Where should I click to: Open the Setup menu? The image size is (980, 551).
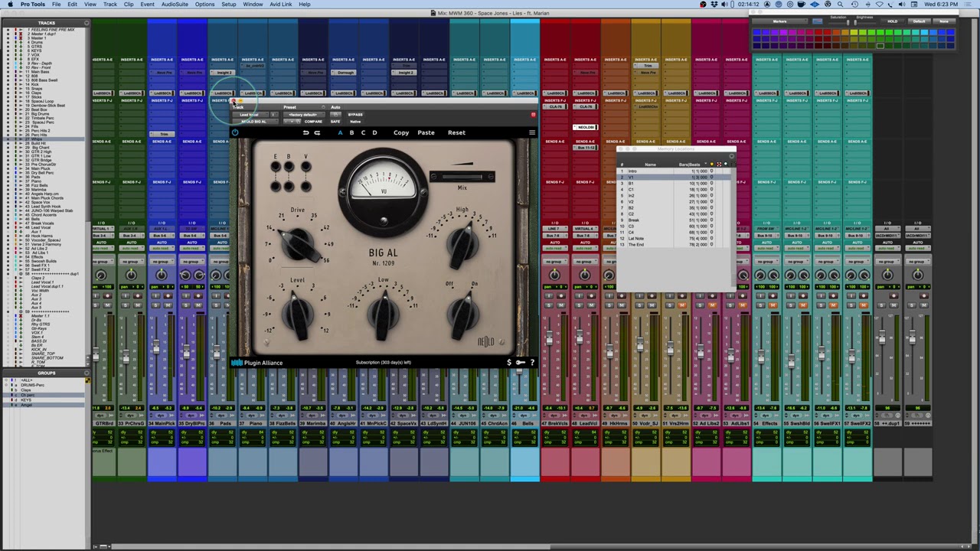229,5
